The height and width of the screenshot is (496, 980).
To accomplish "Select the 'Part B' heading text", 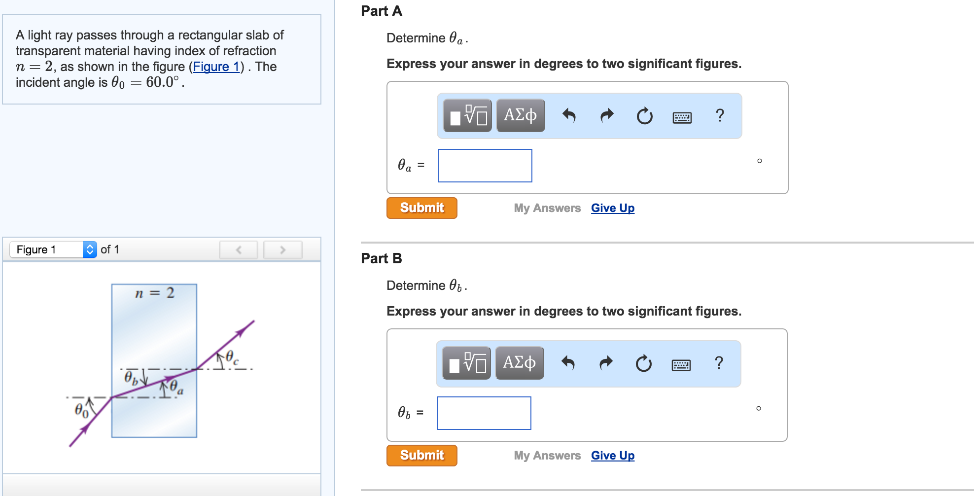I will point(382,258).
